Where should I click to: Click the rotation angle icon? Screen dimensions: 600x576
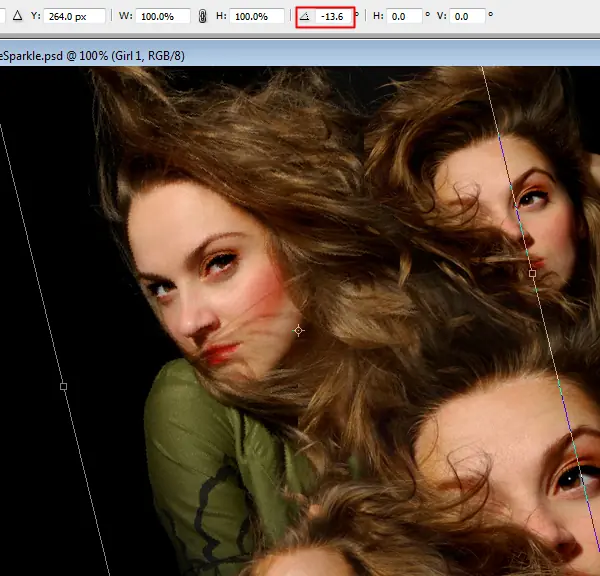[x=305, y=17]
